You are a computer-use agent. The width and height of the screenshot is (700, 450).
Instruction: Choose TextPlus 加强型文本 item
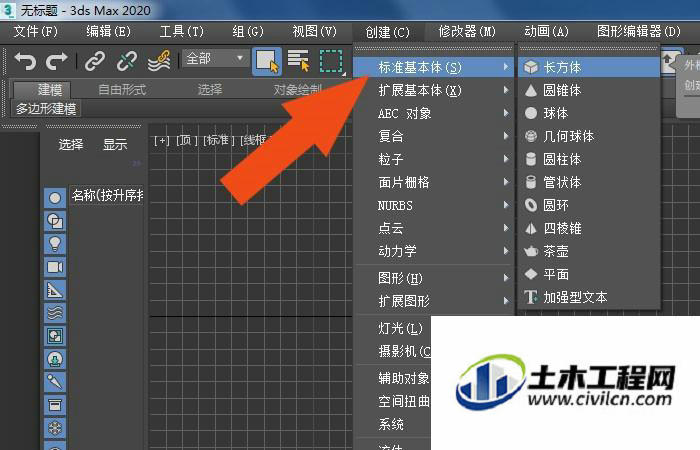tap(589, 297)
